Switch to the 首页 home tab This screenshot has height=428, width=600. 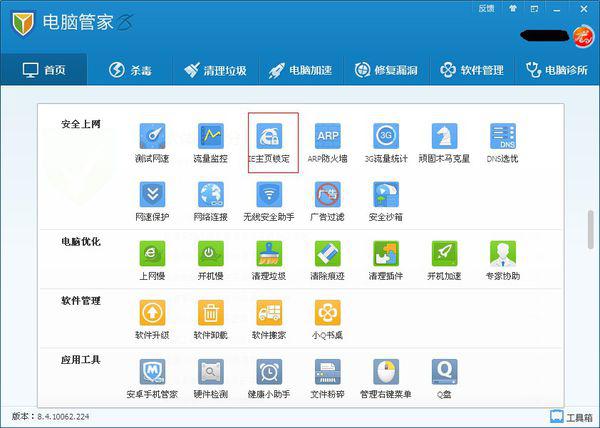(44, 70)
